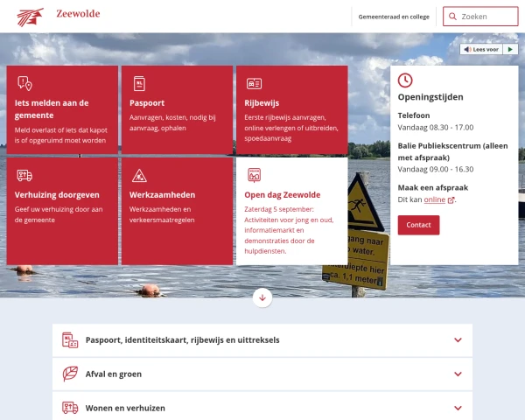Image resolution: width=525 pixels, height=420 pixels.
Task: Click the external link icon beside online
Action: (451, 200)
